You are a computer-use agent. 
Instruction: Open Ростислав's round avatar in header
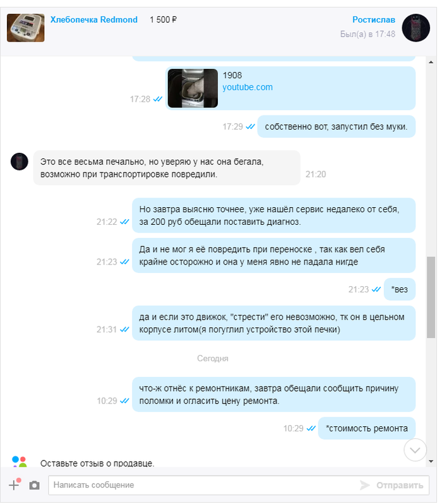click(416, 28)
